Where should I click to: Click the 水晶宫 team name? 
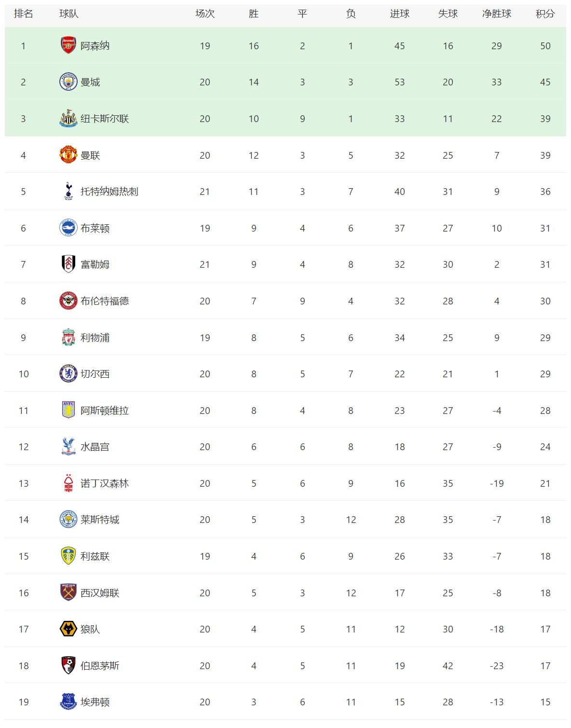[95, 447]
